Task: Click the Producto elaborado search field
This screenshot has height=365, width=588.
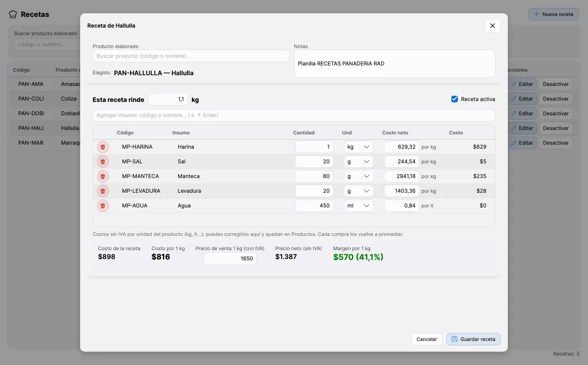Action: tap(191, 56)
